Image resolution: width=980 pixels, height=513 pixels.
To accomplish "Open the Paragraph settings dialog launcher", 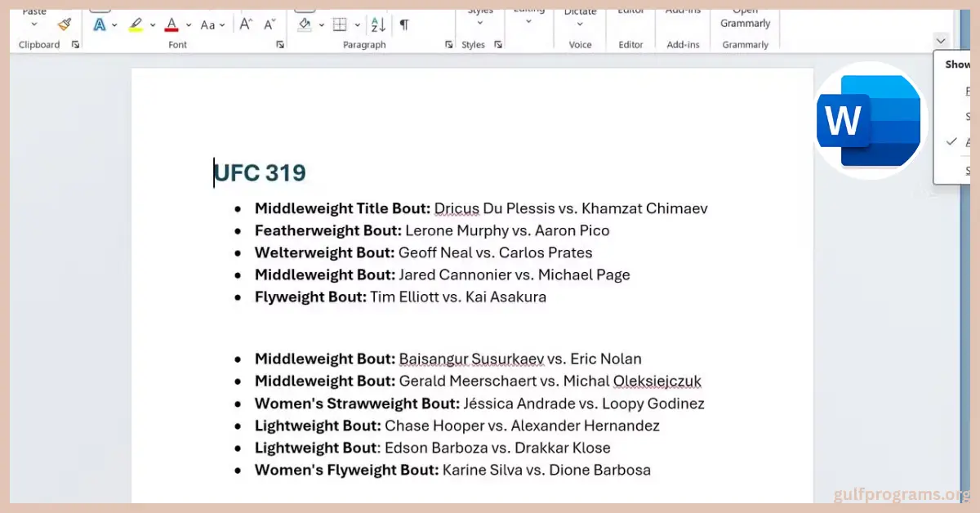I will click(x=448, y=45).
